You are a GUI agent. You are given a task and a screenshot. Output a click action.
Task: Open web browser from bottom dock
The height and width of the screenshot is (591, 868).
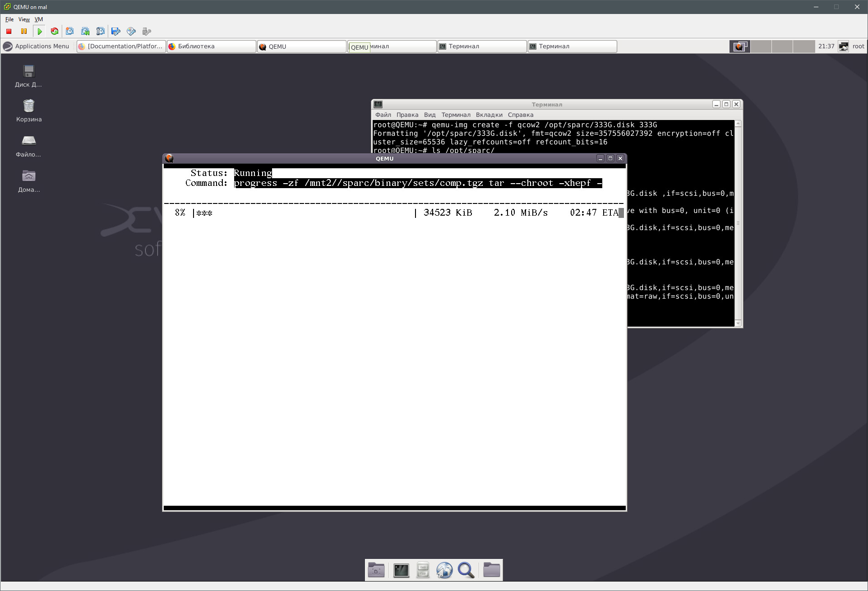[x=444, y=570]
